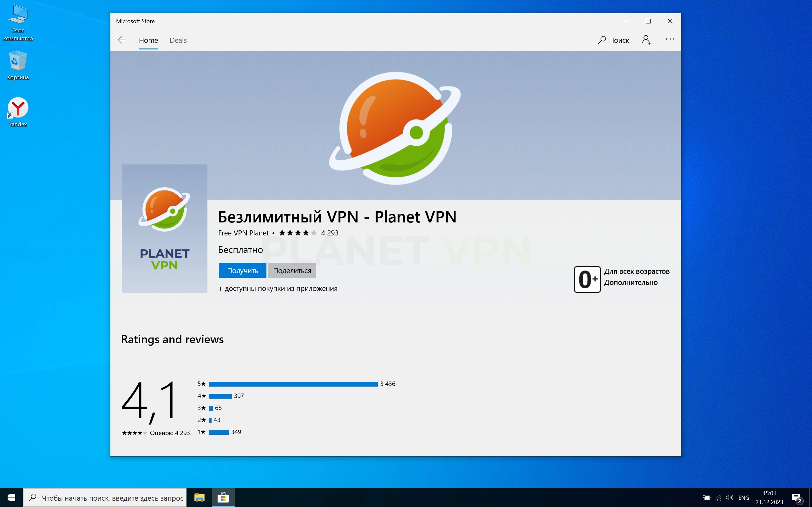Click the Free VPN Planet publisher link
Viewport: 812px width, 507px height.
(243, 233)
